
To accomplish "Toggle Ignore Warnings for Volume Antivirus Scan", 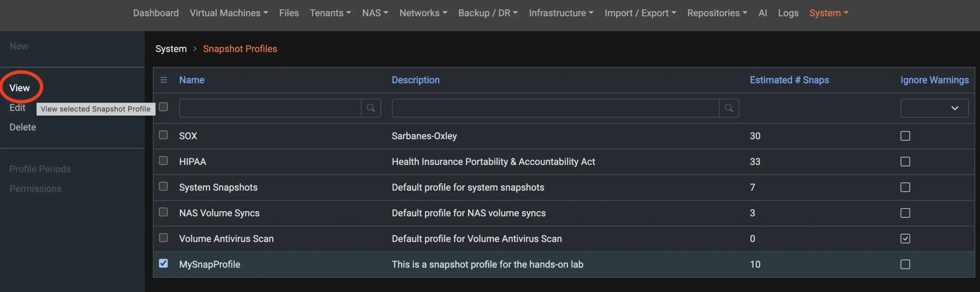I will [905, 239].
